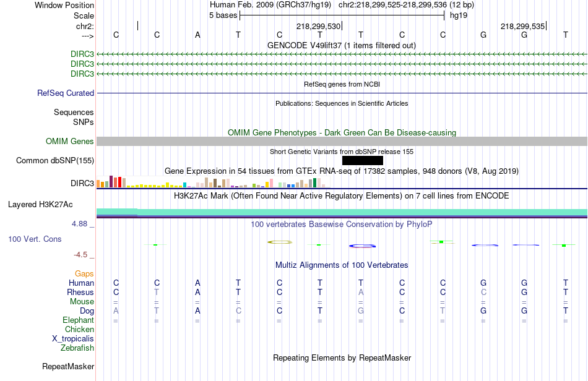The width and height of the screenshot is (588, 381).
Task: Click the blue-and-red PhyloP conservation mark
Action: pyautogui.click(x=362, y=246)
